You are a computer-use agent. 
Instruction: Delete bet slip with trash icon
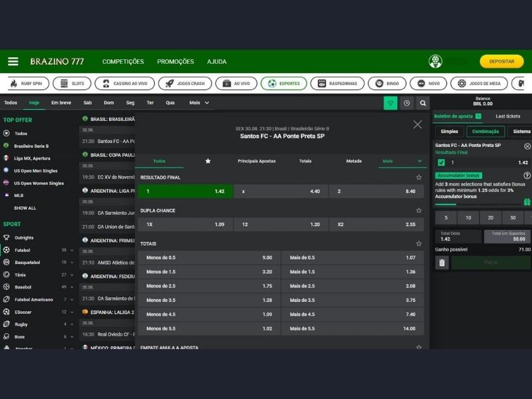[442, 263]
